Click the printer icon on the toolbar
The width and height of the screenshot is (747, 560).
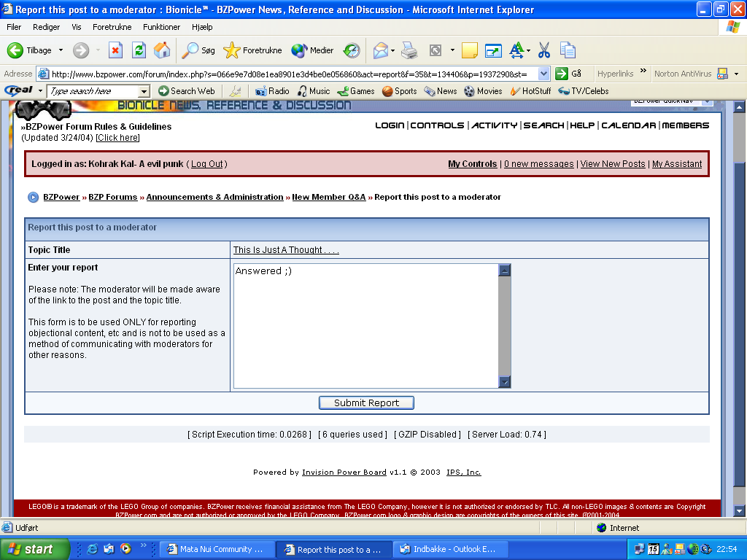(409, 51)
